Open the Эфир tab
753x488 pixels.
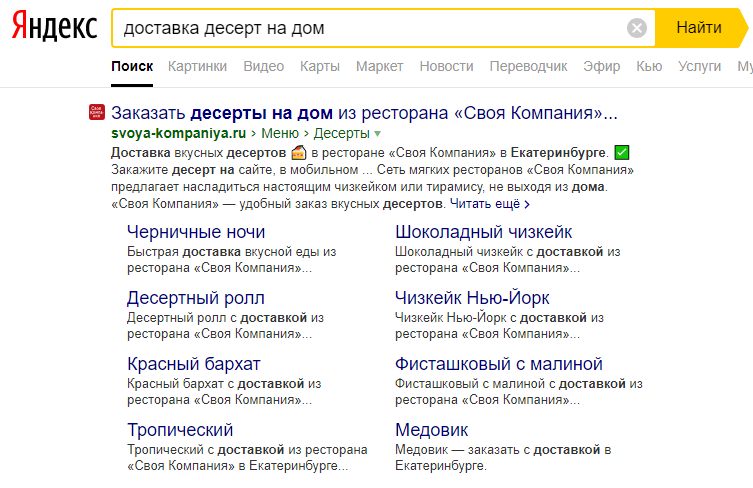point(602,66)
